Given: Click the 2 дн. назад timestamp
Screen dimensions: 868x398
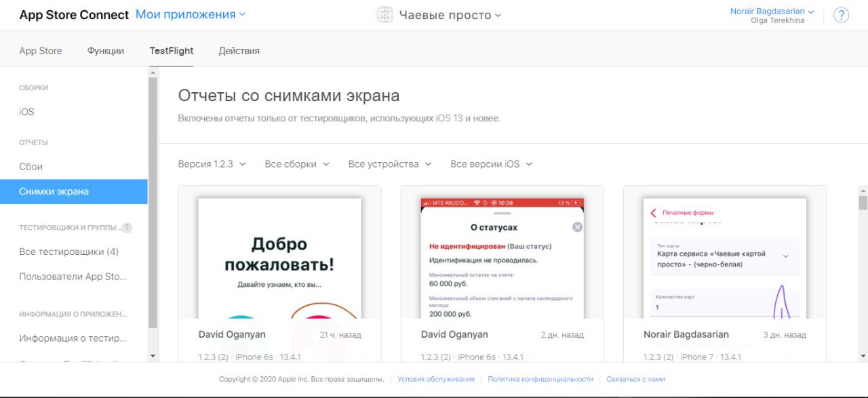Looking at the screenshot, I should tap(562, 335).
